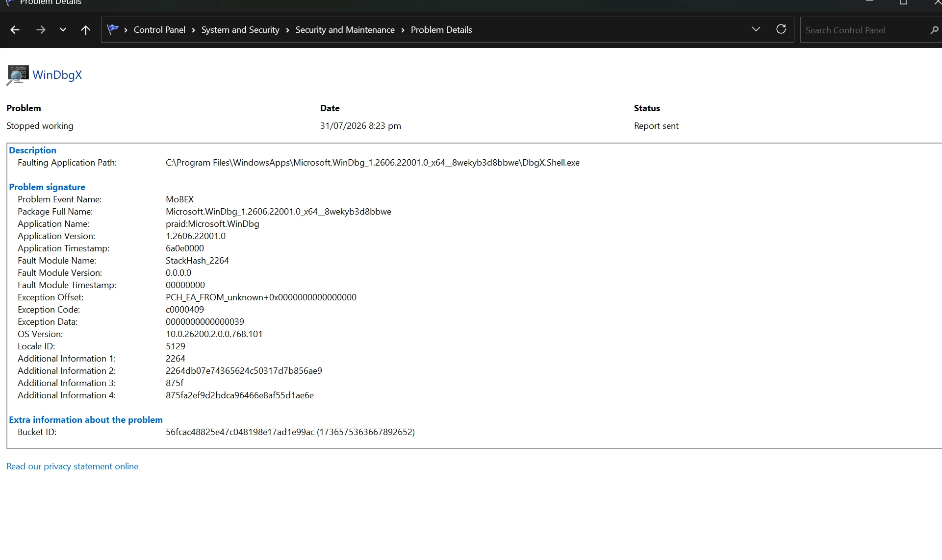
Task: Refresh the Problem Details page
Action: point(781,29)
